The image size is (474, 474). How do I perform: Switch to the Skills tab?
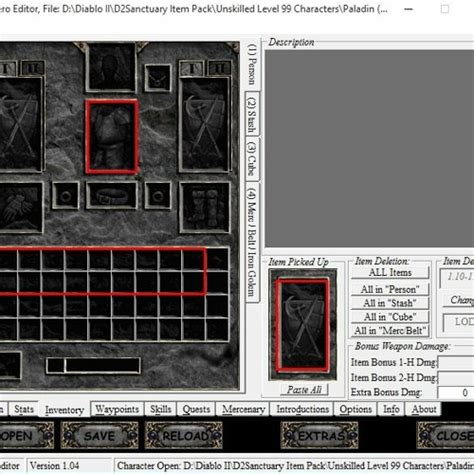[x=160, y=409]
